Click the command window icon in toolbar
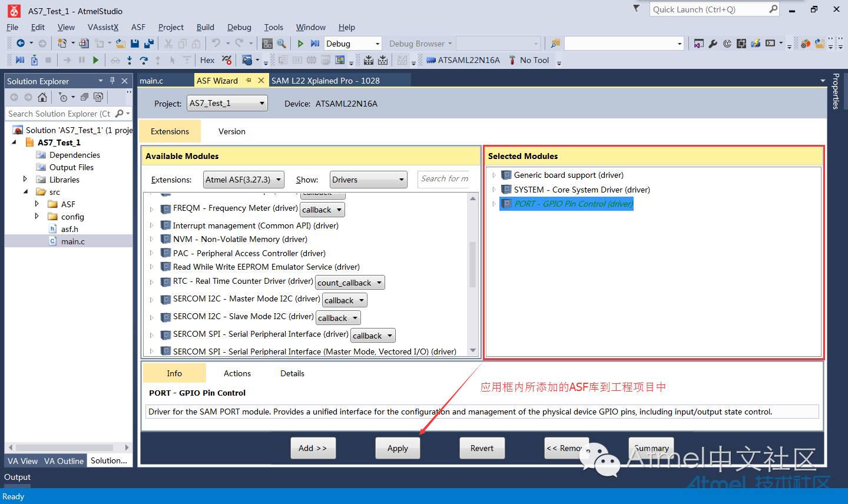Image resolution: width=848 pixels, height=504 pixels. tap(770, 44)
